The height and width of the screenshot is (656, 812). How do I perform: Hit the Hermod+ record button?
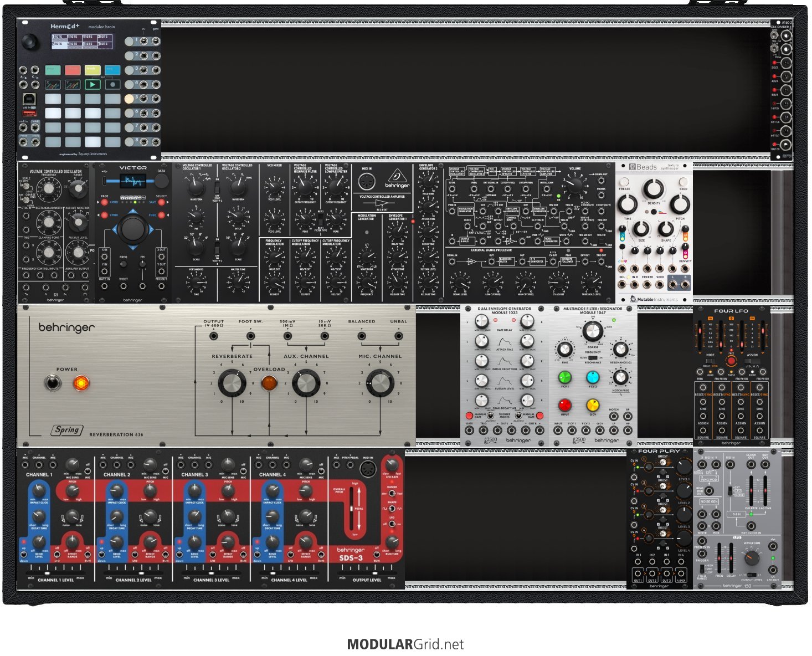112,85
